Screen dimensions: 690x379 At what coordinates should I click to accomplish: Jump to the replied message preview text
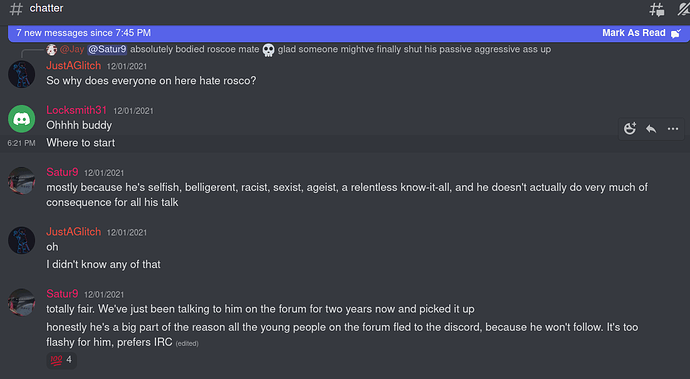tap(340, 49)
